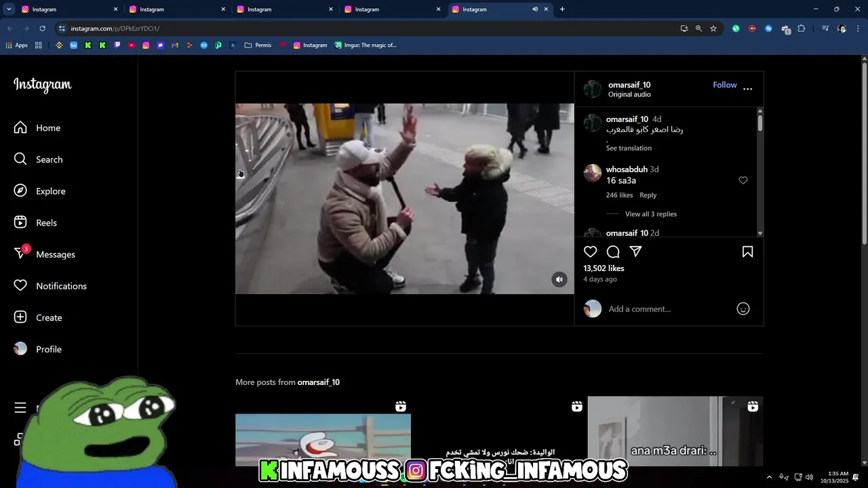Reply to whosabduh's comment
Screen dimensions: 868x488
pyautogui.click(x=648, y=195)
